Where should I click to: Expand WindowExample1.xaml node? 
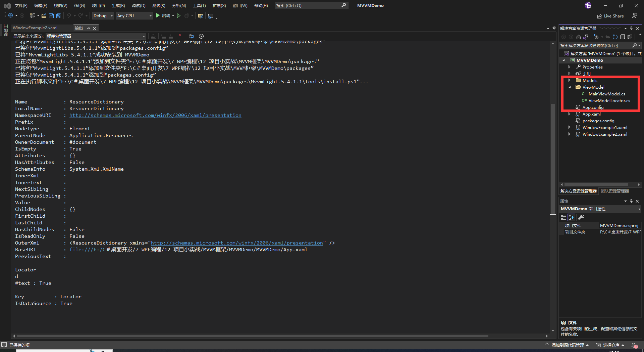click(x=569, y=127)
